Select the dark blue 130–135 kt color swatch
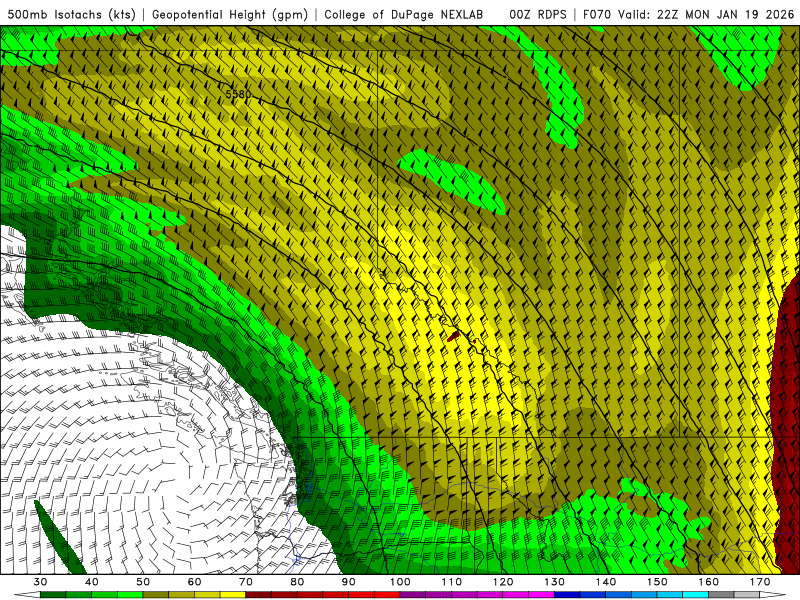Screen dimensions: 800x600 (567, 595)
